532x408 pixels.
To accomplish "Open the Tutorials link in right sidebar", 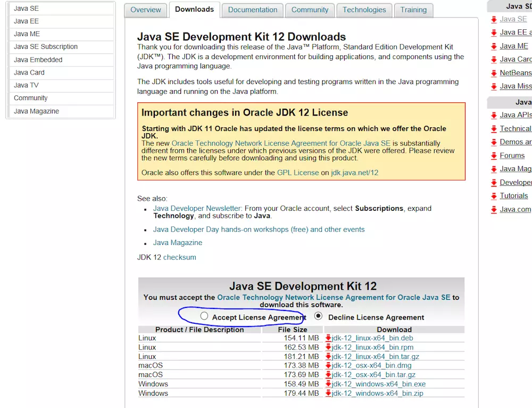I will pyautogui.click(x=514, y=195).
